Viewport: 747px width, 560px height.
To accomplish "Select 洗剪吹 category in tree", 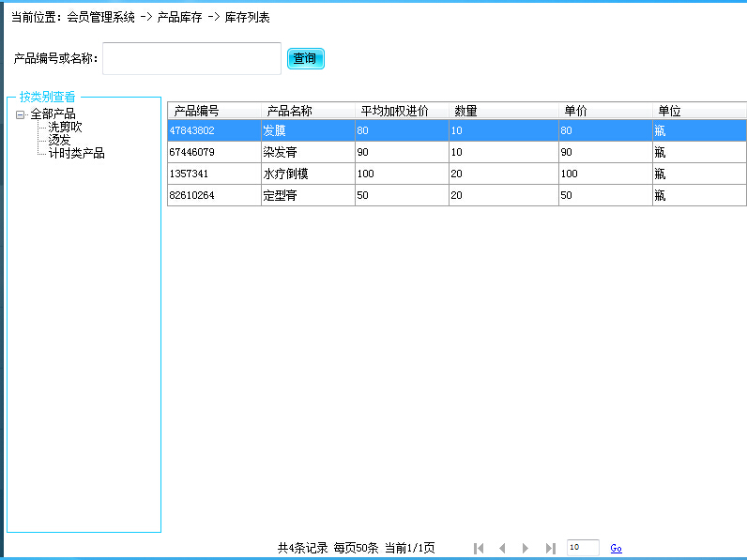I will pos(65,127).
